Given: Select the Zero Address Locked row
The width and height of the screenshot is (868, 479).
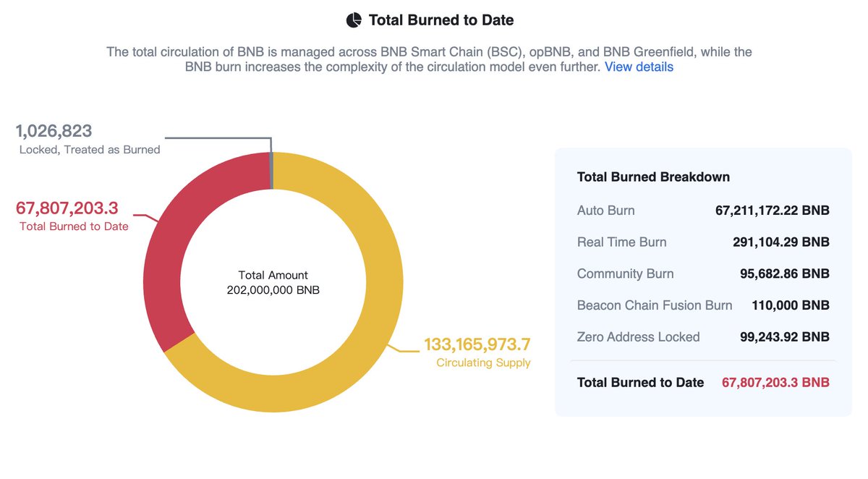Looking at the screenshot, I should 703,336.
